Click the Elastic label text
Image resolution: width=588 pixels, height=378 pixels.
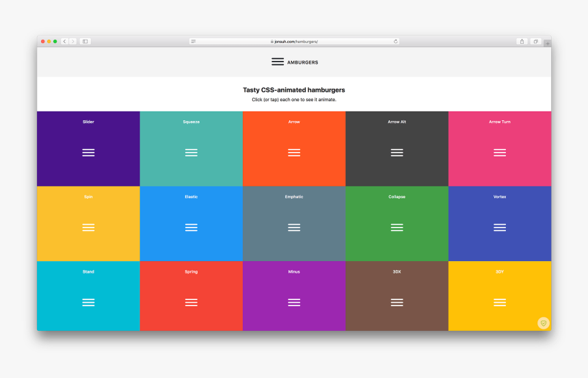click(x=191, y=197)
